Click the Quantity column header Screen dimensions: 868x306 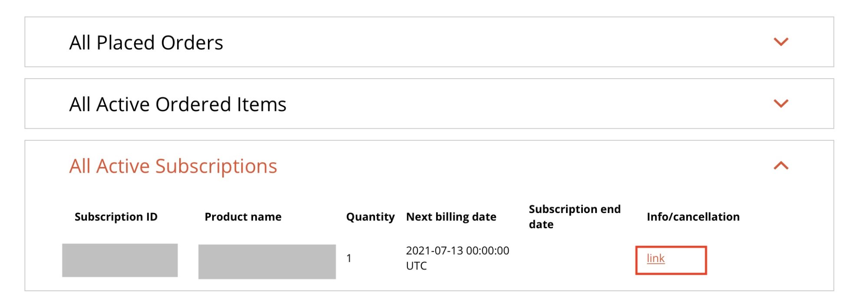click(x=370, y=216)
